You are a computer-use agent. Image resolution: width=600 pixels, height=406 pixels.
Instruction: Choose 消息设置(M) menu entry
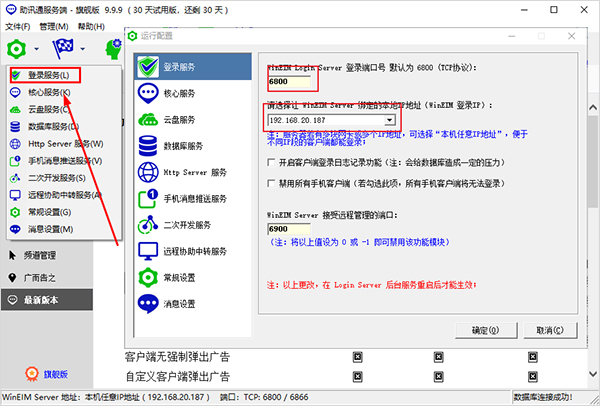point(64,229)
